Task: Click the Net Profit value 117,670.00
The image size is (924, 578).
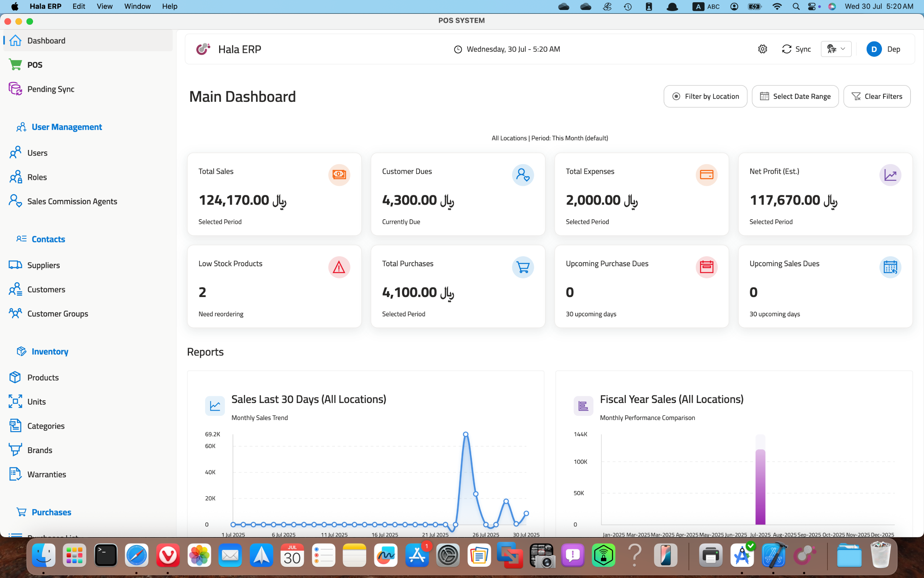Action: [793, 200]
